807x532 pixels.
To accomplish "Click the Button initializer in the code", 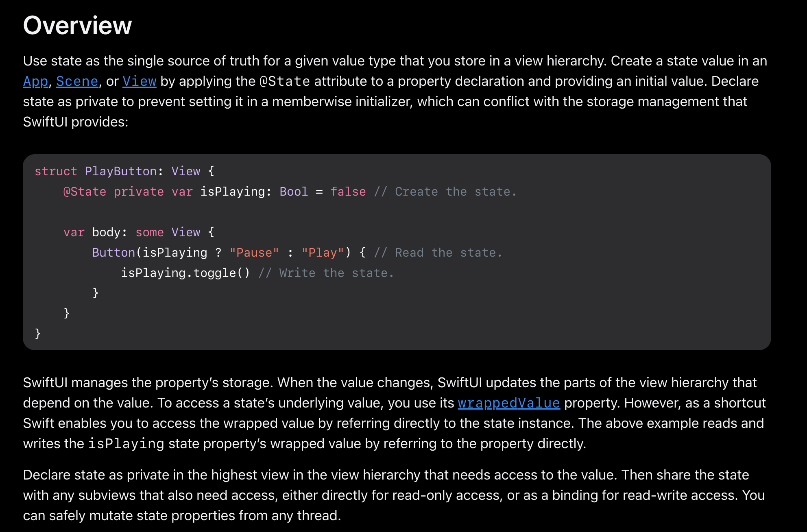I will pos(113,253).
